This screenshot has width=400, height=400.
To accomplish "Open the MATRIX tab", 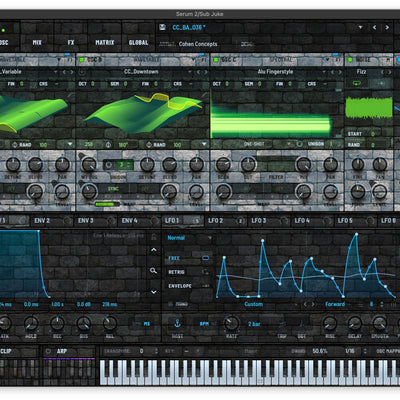I will point(105,42).
